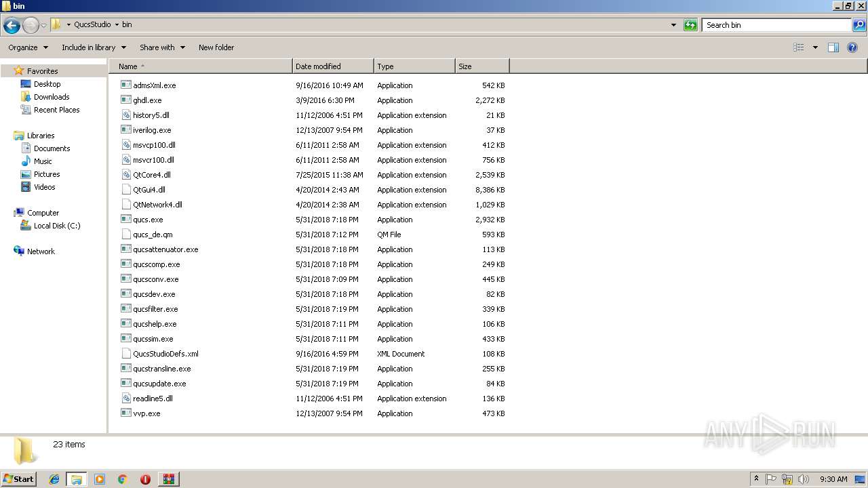Open the Music library
Screen dimensions: 868x488
(43, 161)
